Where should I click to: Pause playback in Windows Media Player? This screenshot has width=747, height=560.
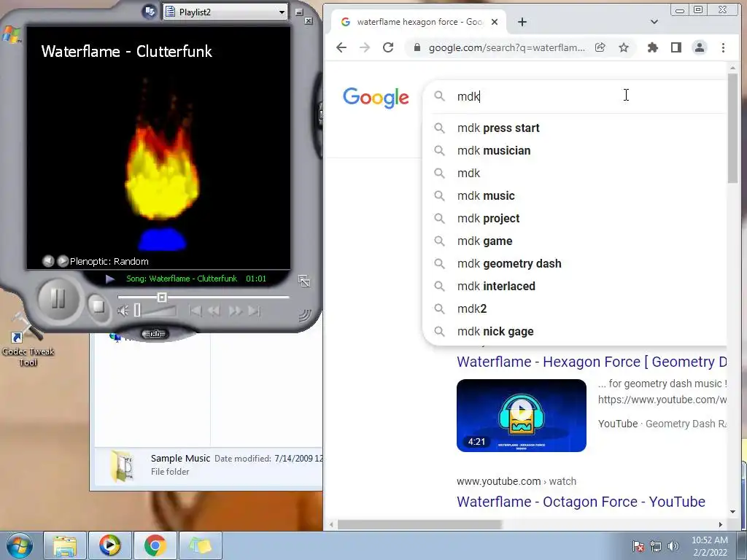pyautogui.click(x=58, y=300)
